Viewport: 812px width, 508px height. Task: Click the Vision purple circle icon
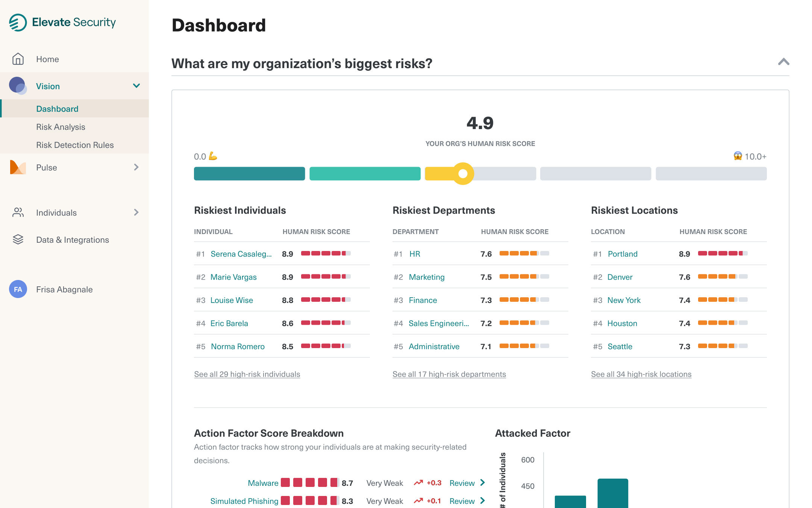point(18,86)
